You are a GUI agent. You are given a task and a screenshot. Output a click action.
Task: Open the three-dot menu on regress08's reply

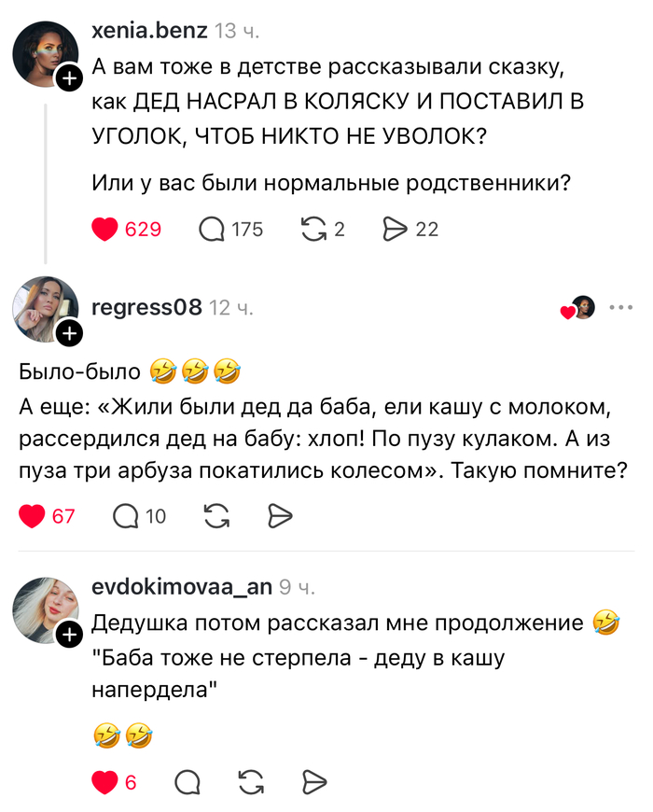pos(620,307)
